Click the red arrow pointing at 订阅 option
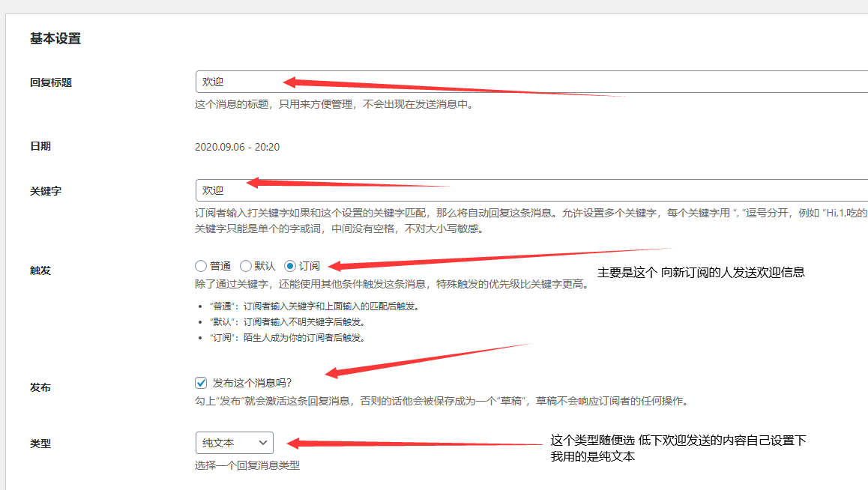 pos(450,258)
